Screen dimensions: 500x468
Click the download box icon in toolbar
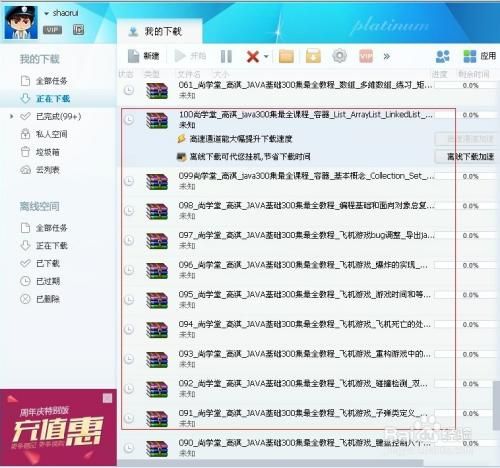click(313, 56)
